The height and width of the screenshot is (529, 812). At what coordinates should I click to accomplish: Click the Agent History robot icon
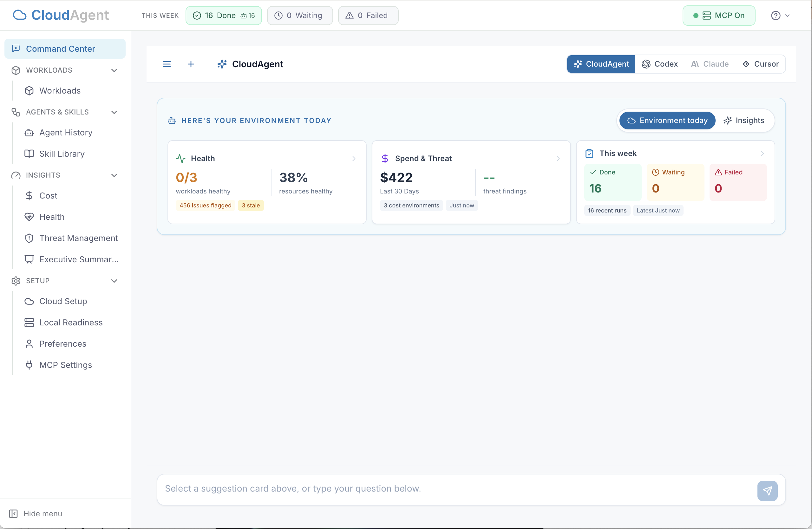tap(29, 133)
